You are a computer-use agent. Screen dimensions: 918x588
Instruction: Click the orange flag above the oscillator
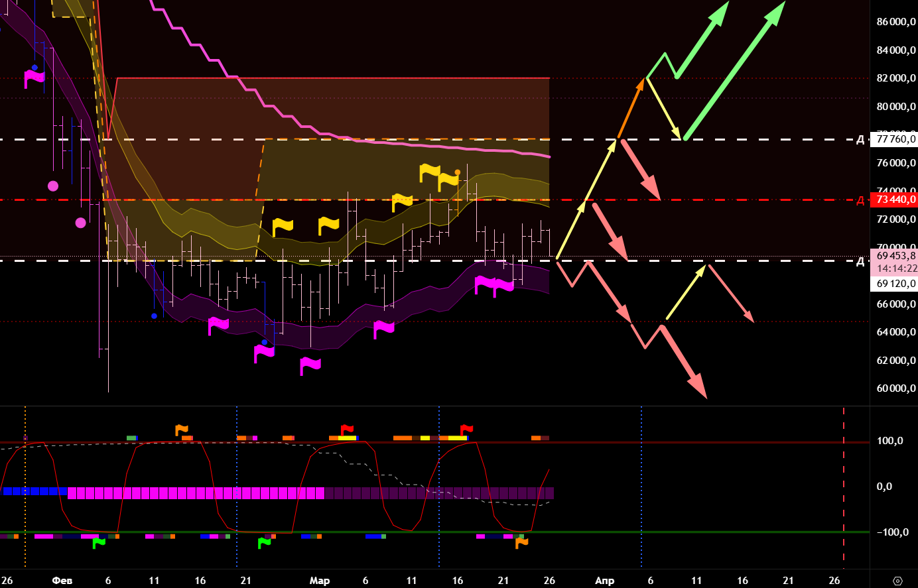pyautogui.click(x=181, y=430)
